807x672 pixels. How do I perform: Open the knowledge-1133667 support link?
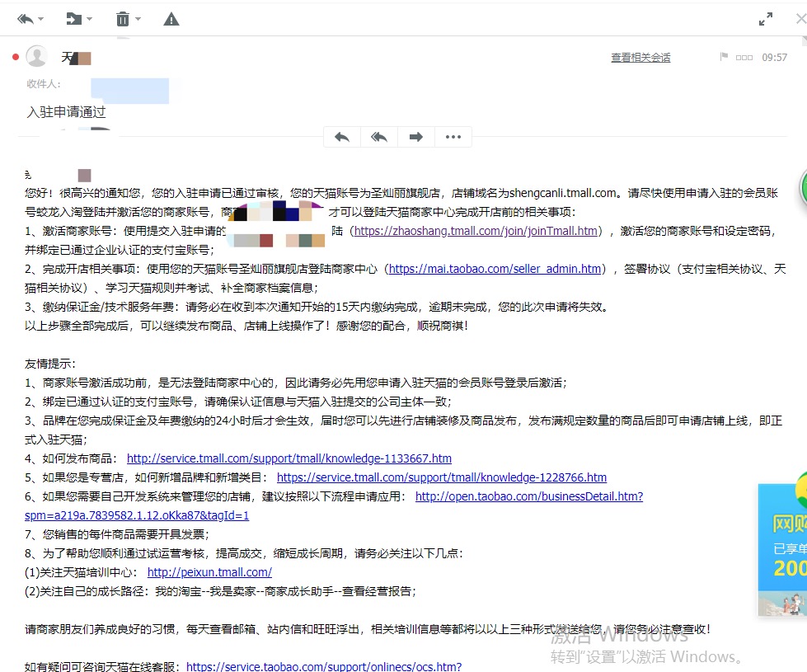coord(289,458)
